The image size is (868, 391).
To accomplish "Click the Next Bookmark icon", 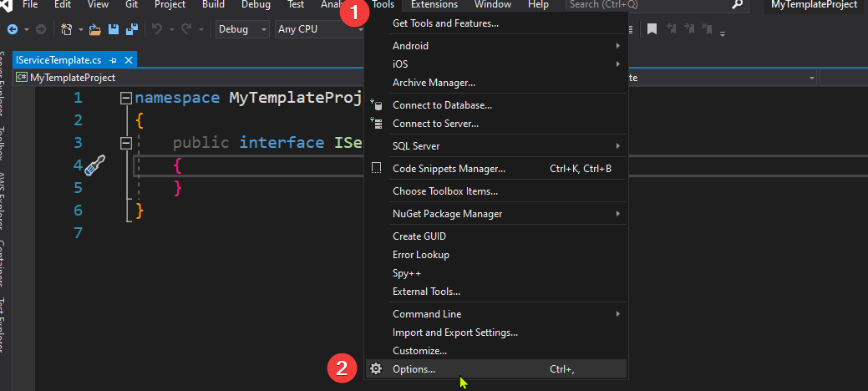I will [689, 28].
